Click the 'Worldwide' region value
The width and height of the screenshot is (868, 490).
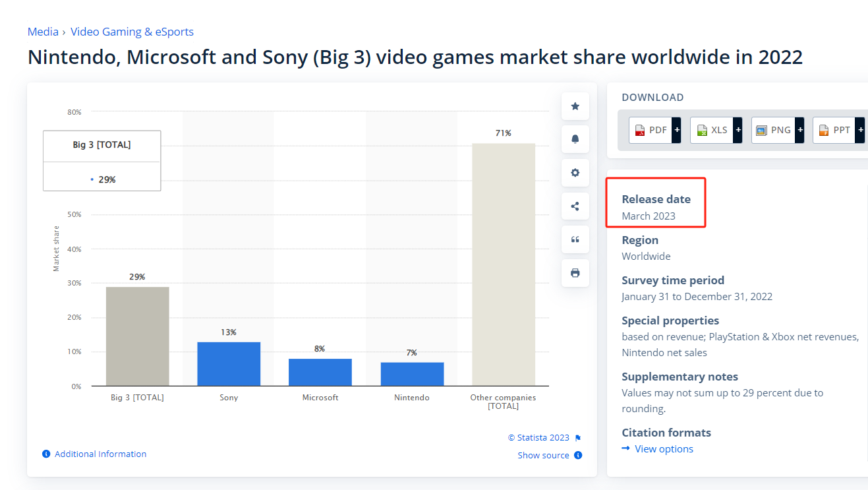(646, 256)
